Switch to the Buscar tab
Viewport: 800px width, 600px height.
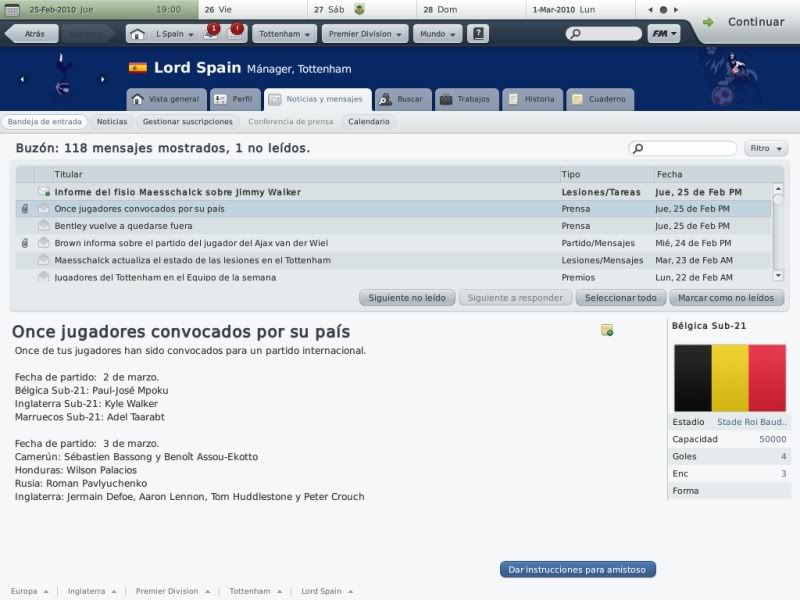[x=403, y=99]
